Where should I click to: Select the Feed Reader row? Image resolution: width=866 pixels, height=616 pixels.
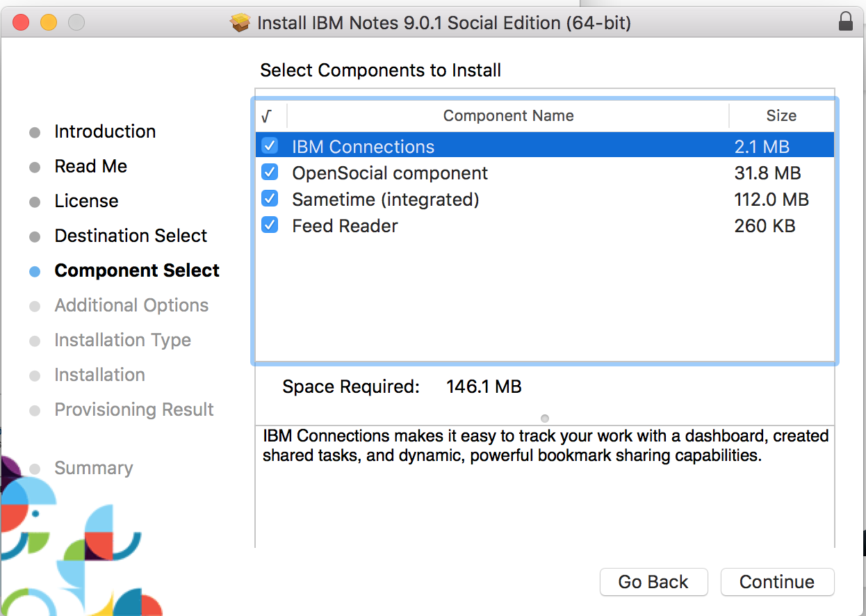click(x=545, y=225)
